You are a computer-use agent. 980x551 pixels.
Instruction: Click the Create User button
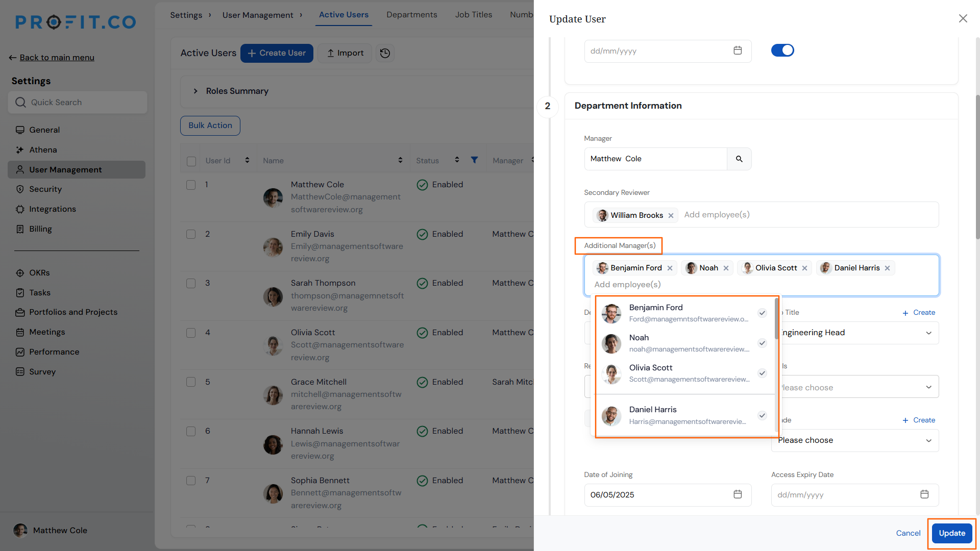tap(277, 53)
